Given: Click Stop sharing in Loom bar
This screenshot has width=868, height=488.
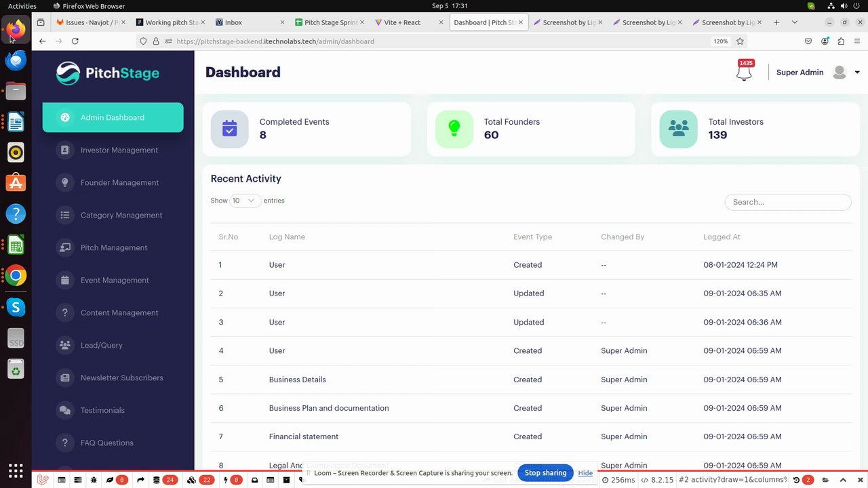Looking at the screenshot, I should 545,473.
